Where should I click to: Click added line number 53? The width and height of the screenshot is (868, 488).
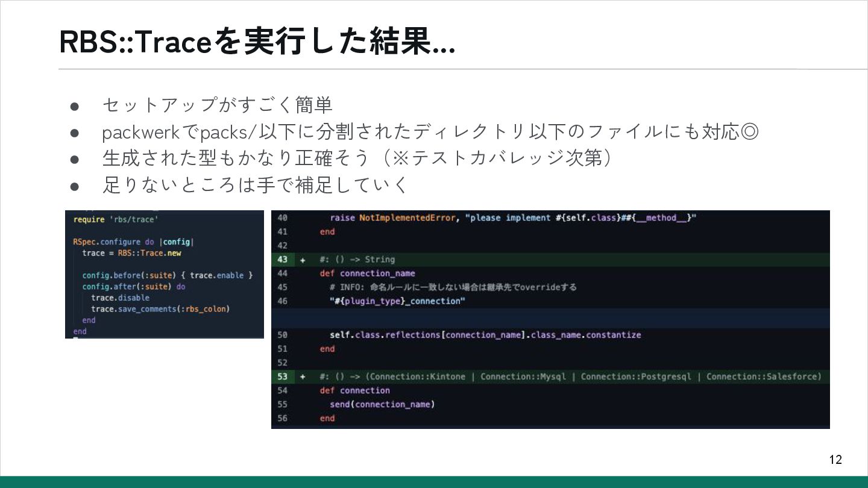[283, 377]
